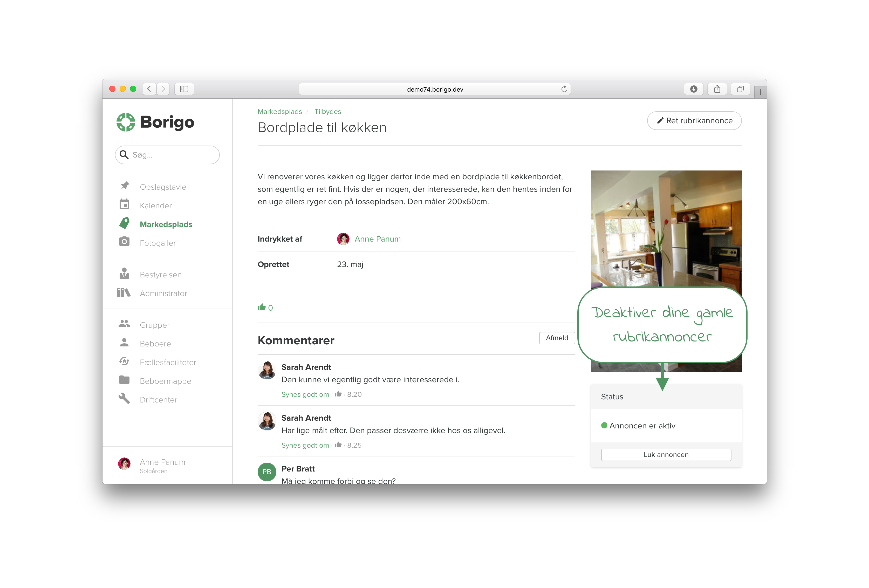Click the Grupper people icon
The width and height of the screenshot is (869, 588).
click(x=124, y=324)
